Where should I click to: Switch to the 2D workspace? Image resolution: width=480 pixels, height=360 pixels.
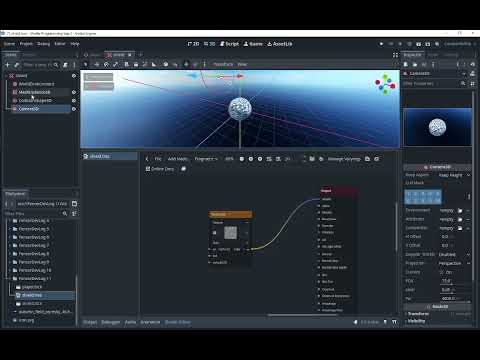pos(193,44)
